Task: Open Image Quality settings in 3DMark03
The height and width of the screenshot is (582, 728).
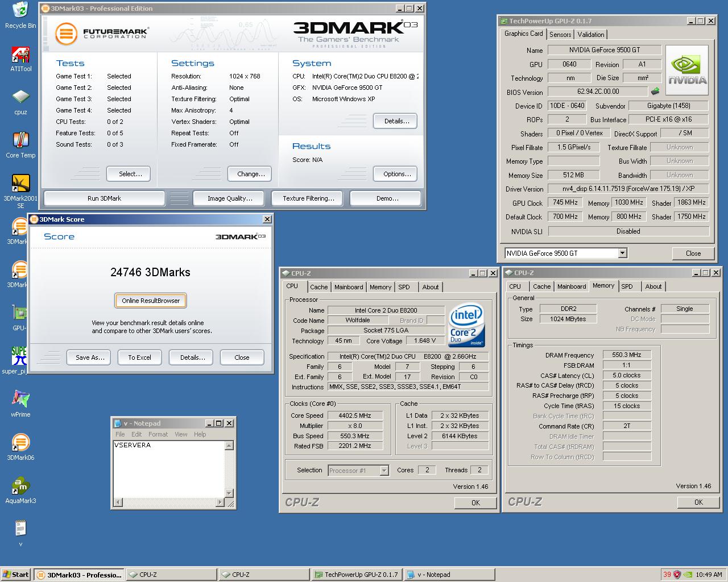Action: coord(230,198)
